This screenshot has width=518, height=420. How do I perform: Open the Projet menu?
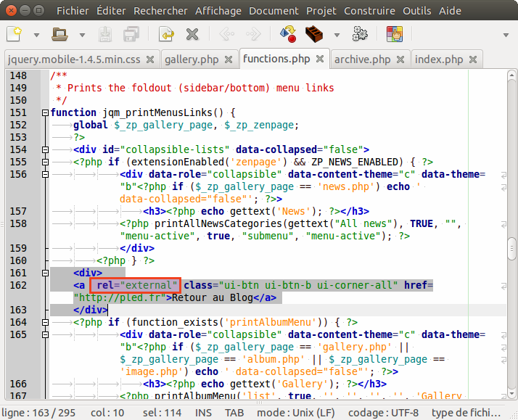[321, 11]
